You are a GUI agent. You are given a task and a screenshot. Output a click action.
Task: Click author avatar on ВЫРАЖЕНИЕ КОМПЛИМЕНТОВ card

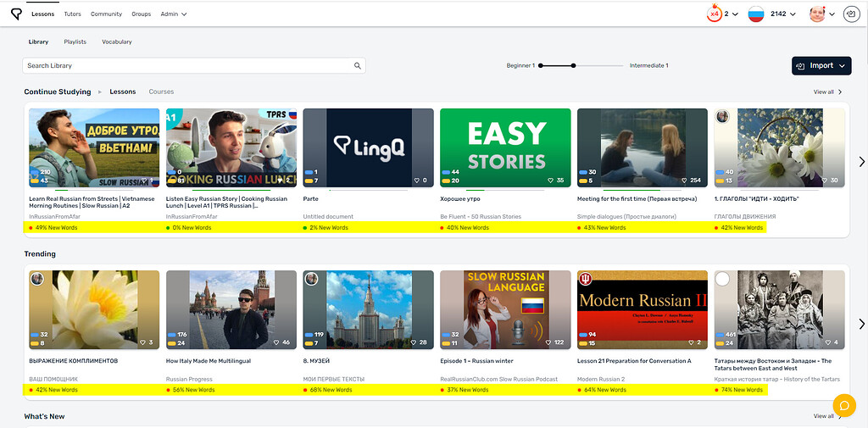click(x=36, y=279)
